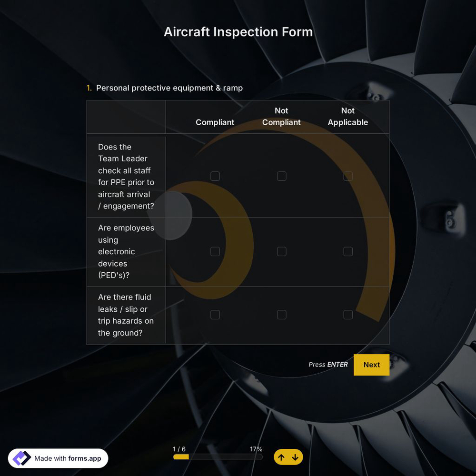Mark Not Compliant for the electronic devices question
This screenshot has height=476, width=476.
click(281, 251)
